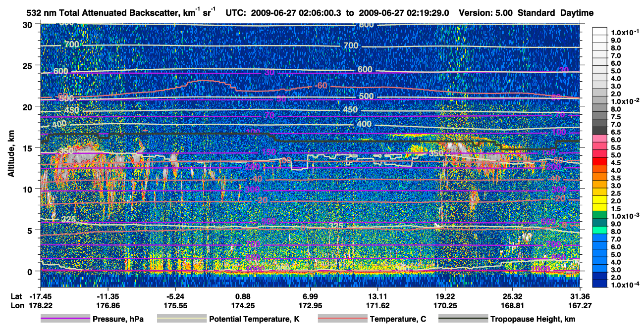644x330 pixels.
Task: Click longitude value '175.55'
Action: 175,306
